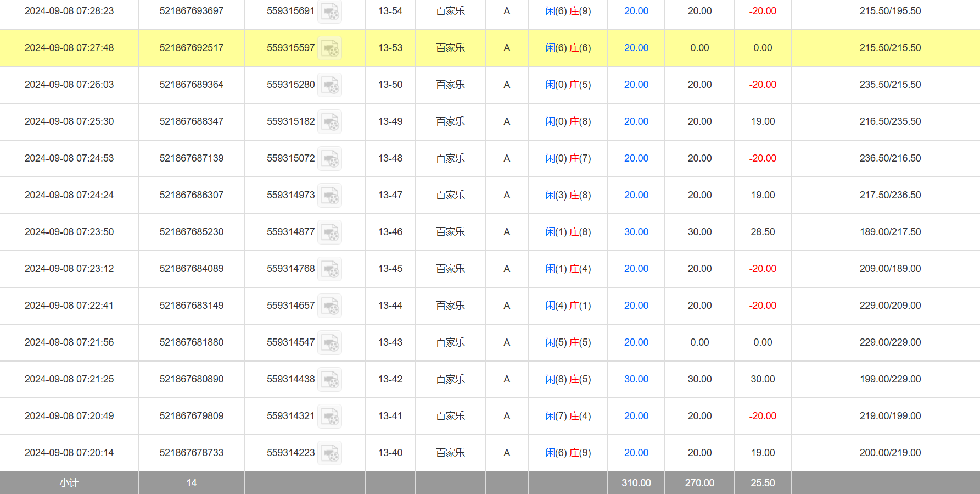980x494 pixels.
Task: Open result link 闲(8) 庄(5) in round 13-42
Action: pos(568,379)
